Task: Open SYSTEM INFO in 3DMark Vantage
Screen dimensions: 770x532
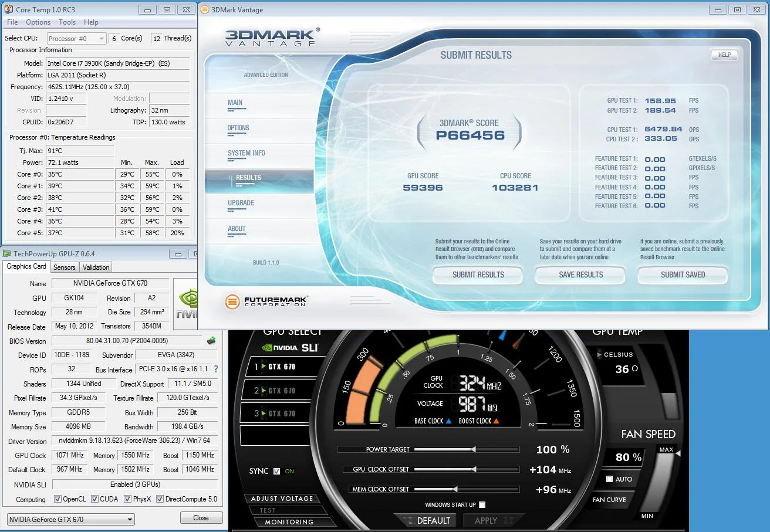Action: tap(246, 153)
